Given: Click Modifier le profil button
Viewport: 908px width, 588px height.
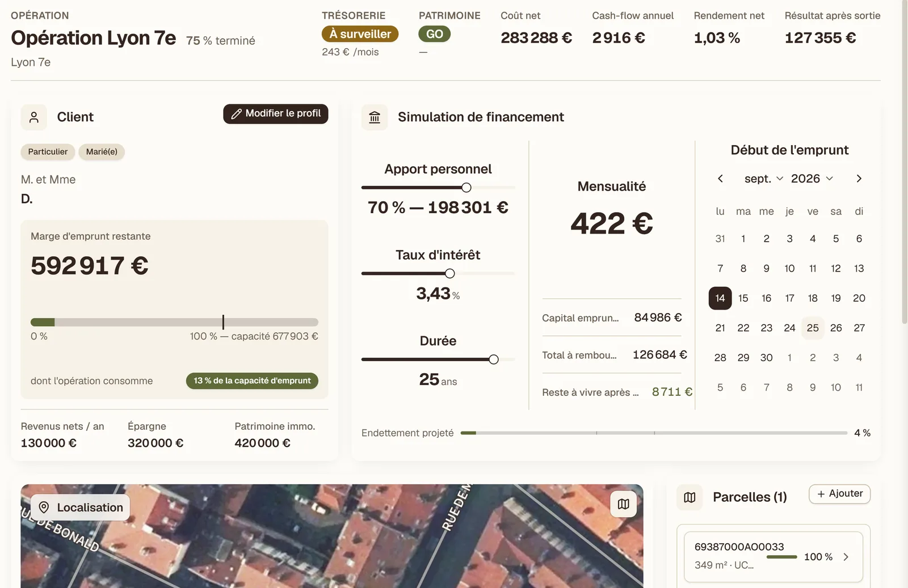Looking at the screenshot, I should (276, 113).
